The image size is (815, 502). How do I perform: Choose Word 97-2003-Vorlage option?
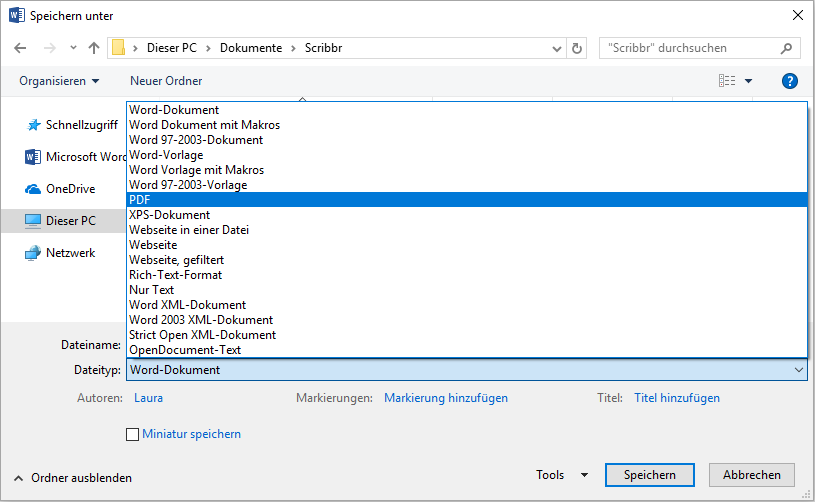[x=467, y=185]
